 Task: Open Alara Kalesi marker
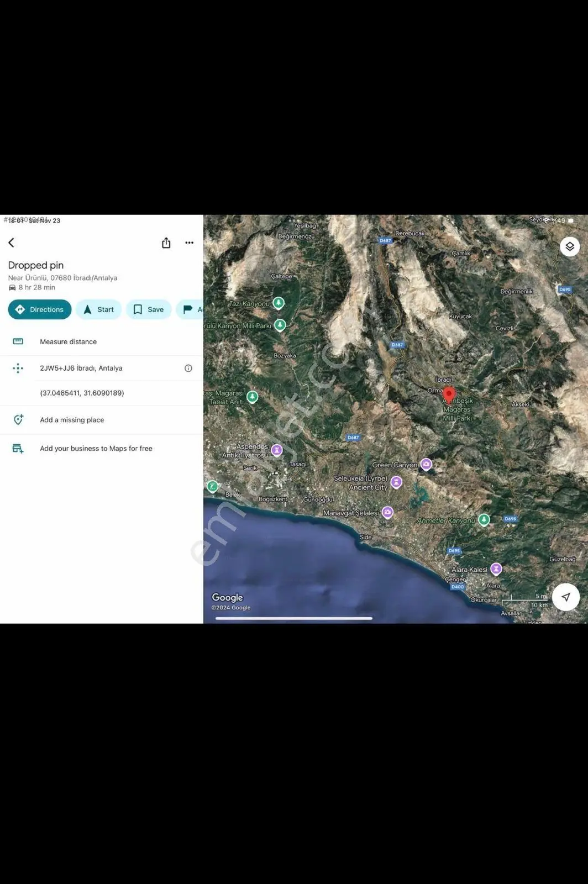click(x=496, y=569)
